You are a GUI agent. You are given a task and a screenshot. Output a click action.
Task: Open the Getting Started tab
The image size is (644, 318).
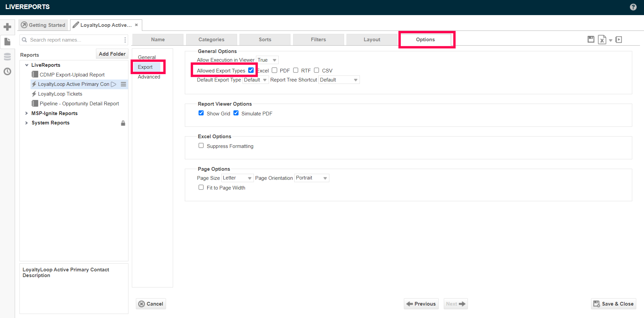pos(43,25)
